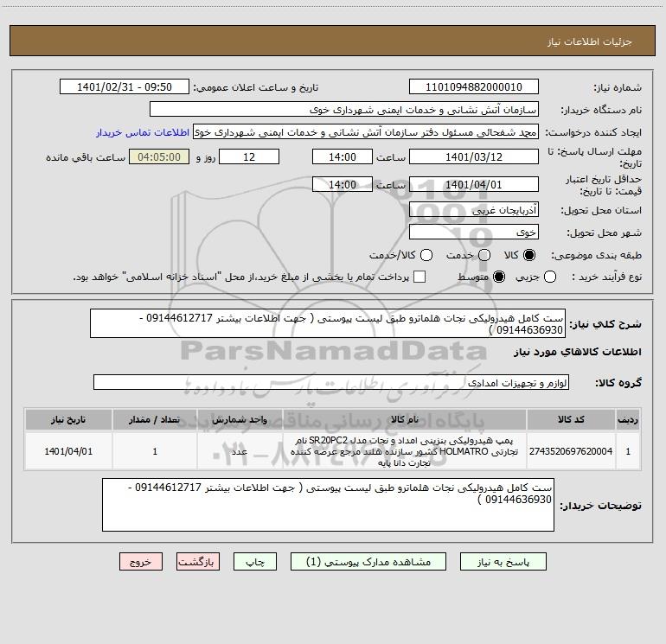666x644 pixels.
Task: Click the price validity time 14:00 field
Action: tap(343, 185)
